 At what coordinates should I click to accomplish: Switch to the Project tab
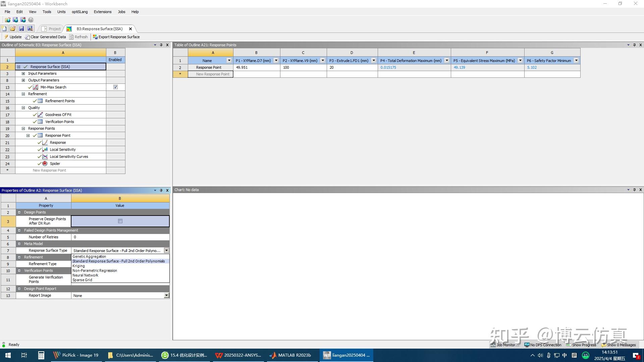pos(51,29)
